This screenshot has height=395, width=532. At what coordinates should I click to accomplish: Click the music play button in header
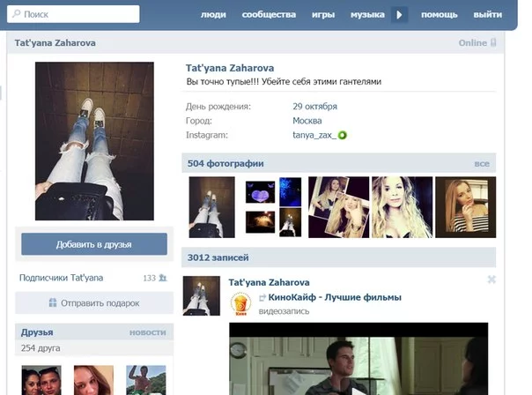click(399, 15)
